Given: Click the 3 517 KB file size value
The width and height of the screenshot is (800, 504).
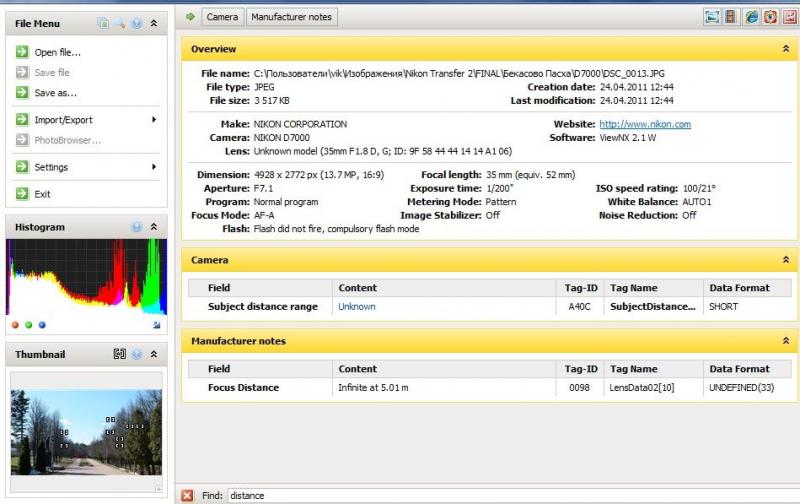Looking at the screenshot, I should 272,100.
